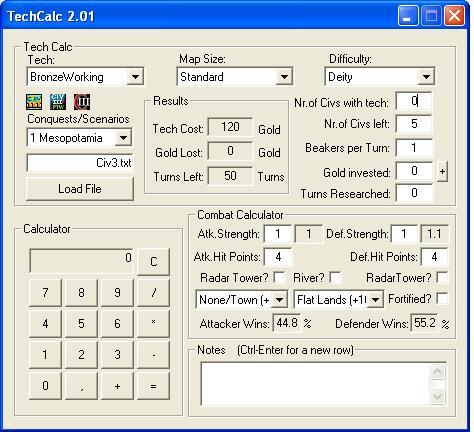Click the Atk.Strength input field

(x=277, y=234)
